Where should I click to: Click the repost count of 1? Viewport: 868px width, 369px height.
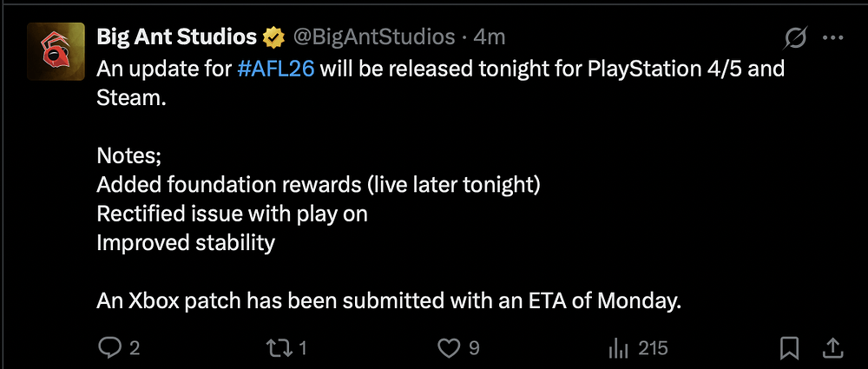pos(302,348)
